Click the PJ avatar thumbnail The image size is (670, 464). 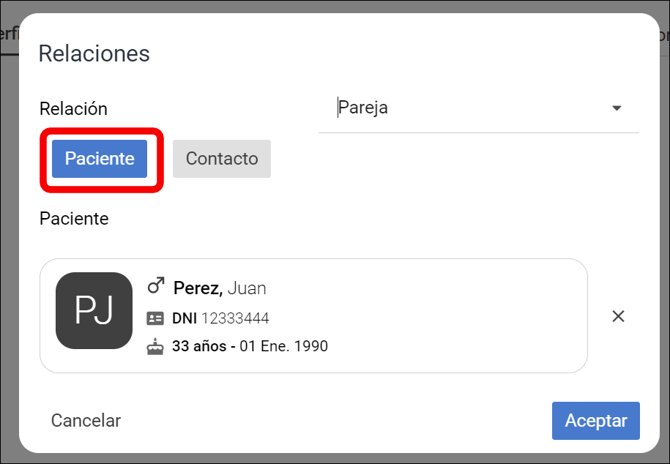[x=94, y=311]
